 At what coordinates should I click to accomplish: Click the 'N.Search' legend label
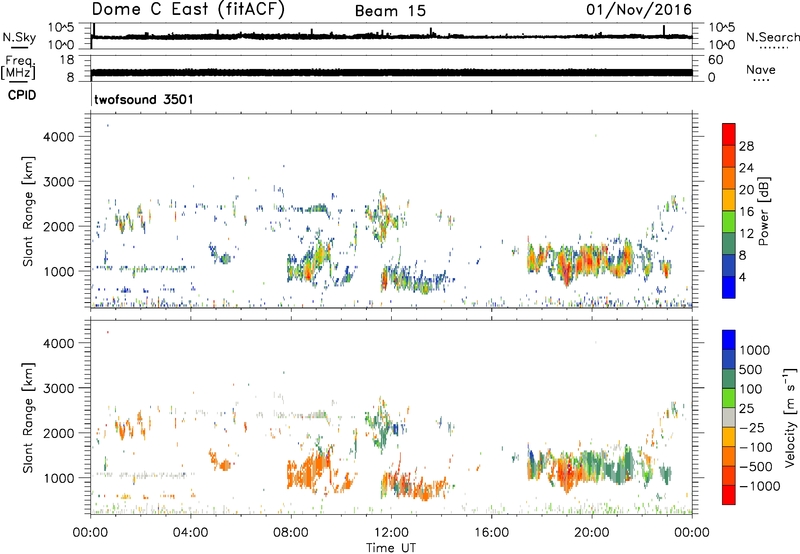coord(772,37)
